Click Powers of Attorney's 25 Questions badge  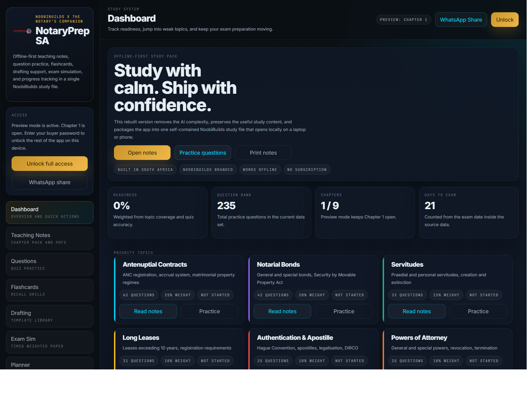407,361
